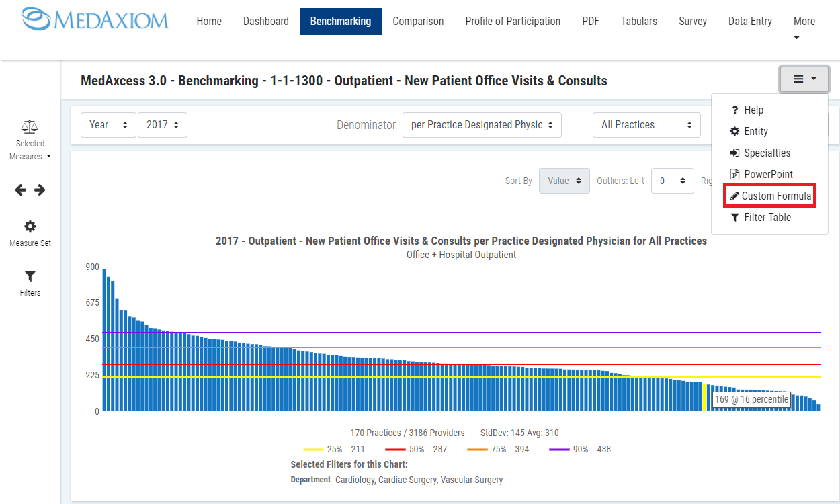Click the MedAxiom logo
The width and height of the screenshot is (840, 504).
pyautogui.click(x=95, y=20)
